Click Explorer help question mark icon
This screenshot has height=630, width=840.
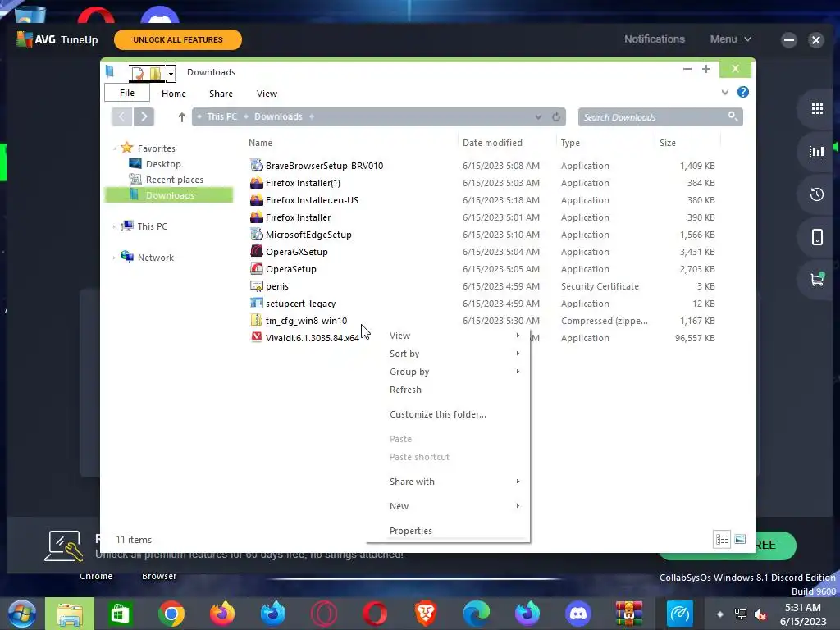tap(743, 92)
